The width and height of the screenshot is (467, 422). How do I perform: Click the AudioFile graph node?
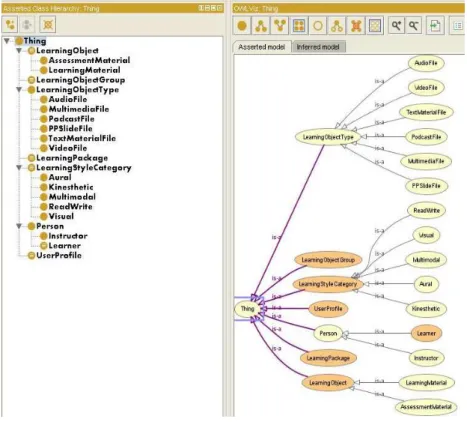(x=426, y=63)
